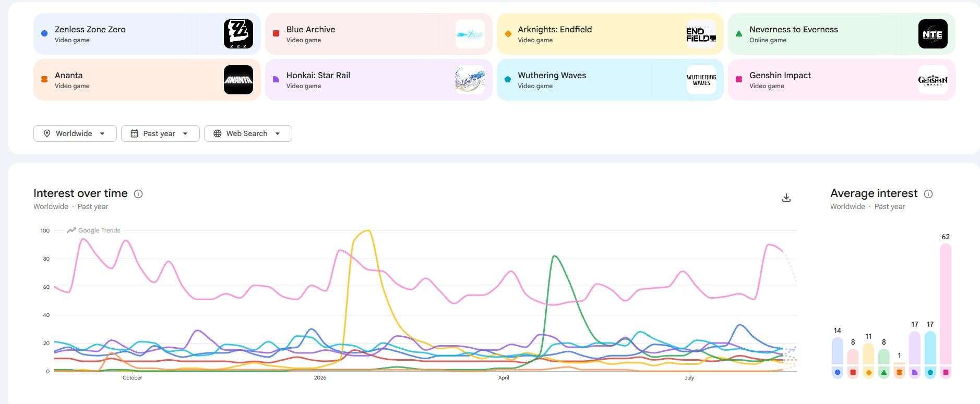
Task: Click the value 14 above the blue bar
Action: pos(838,330)
